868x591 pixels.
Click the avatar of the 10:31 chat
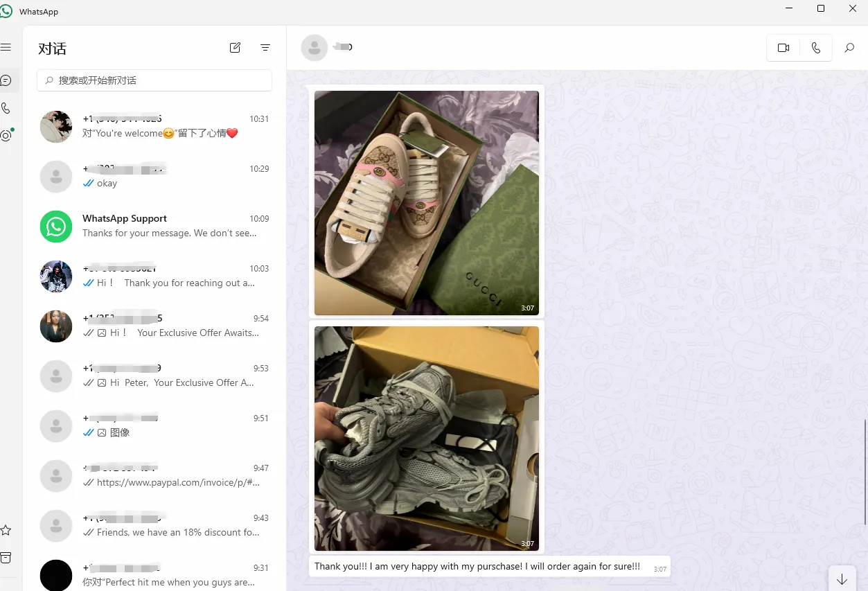coord(56,127)
